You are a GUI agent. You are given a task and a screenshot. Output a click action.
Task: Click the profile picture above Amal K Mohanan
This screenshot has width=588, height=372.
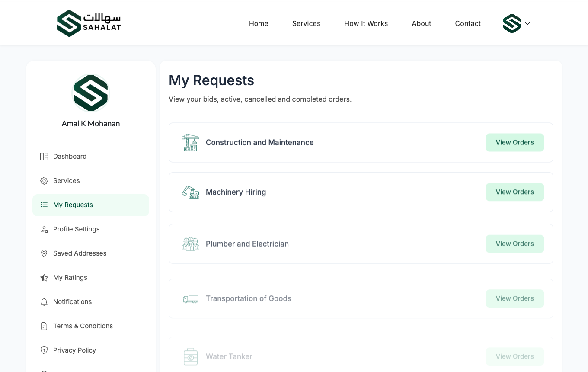(x=91, y=93)
